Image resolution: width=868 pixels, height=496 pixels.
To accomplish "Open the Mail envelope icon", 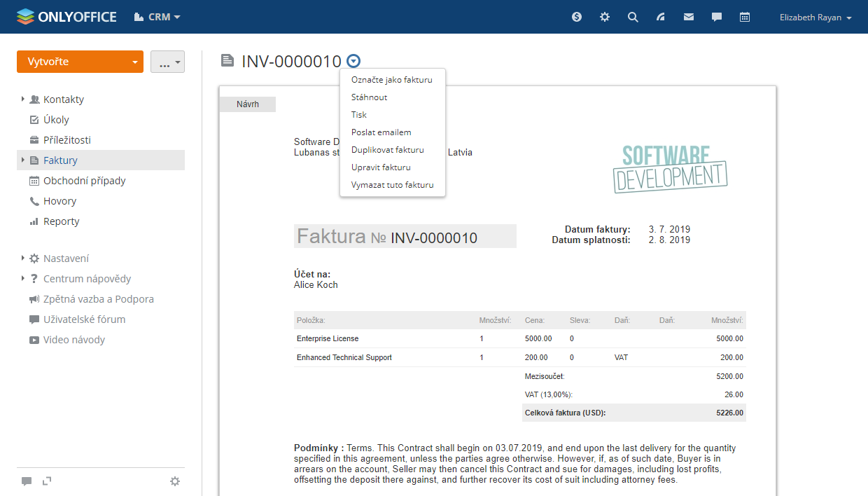I will pyautogui.click(x=689, y=17).
